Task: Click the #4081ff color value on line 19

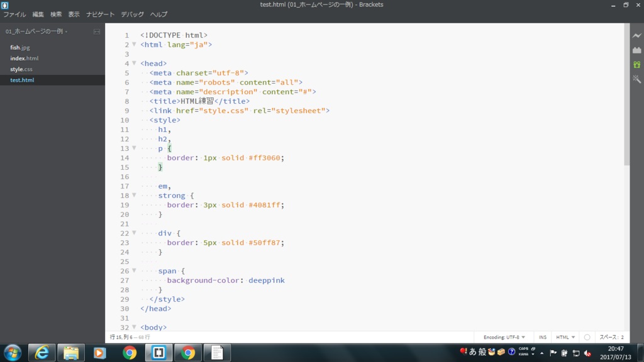Action: [264, 205]
